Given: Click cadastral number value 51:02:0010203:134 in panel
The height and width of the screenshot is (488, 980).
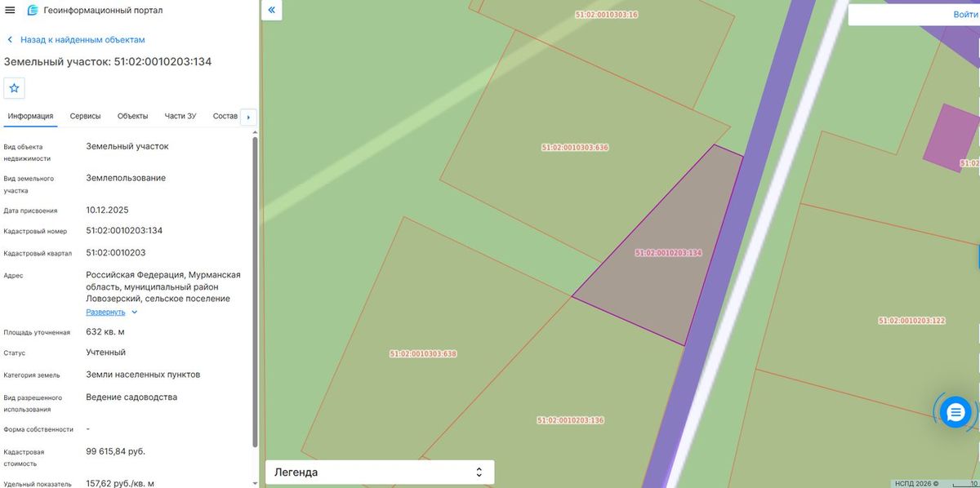Looking at the screenshot, I should 124,231.
